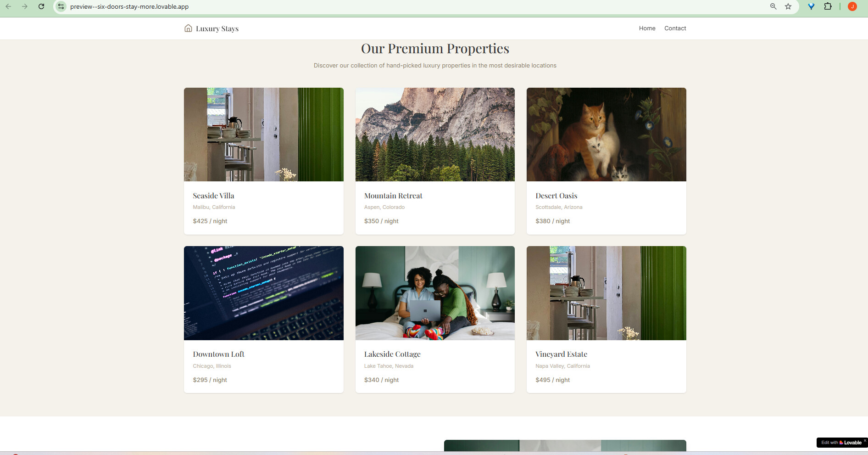Select the Mountain Retreat title
Viewport: 868px width, 455px height.
pyautogui.click(x=393, y=196)
